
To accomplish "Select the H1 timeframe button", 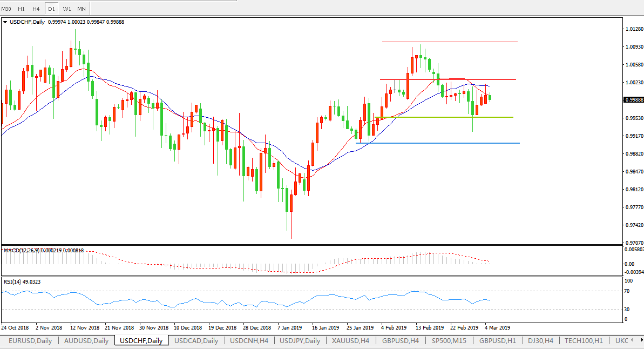I will point(21,9).
